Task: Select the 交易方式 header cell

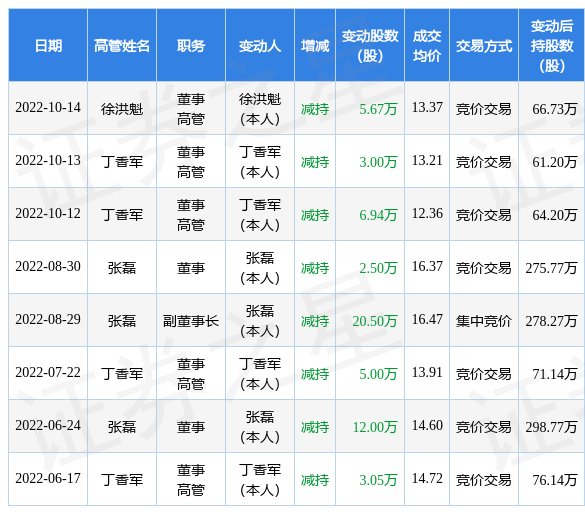Action: (x=484, y=46)
